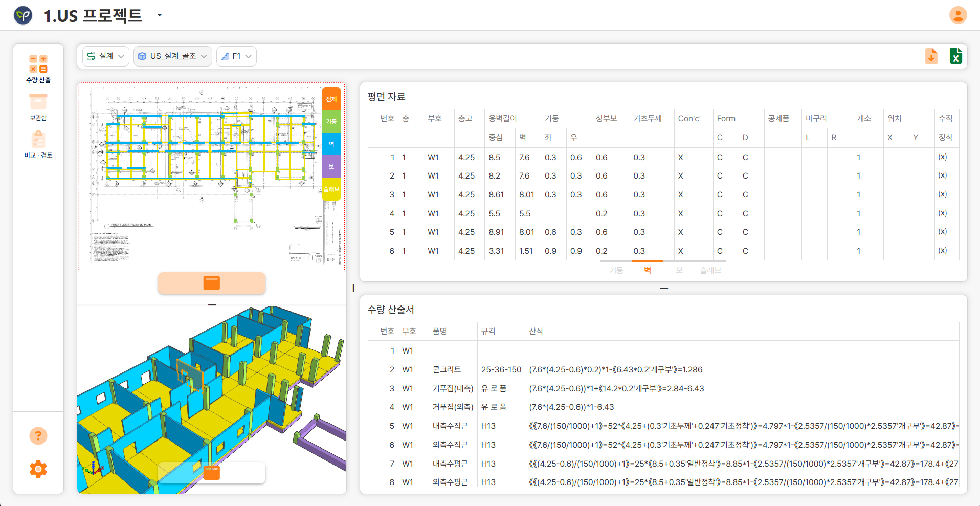Click the orange button under the floor plan
This screenshot has width=980, height=506.
click(x=212, y=283)
